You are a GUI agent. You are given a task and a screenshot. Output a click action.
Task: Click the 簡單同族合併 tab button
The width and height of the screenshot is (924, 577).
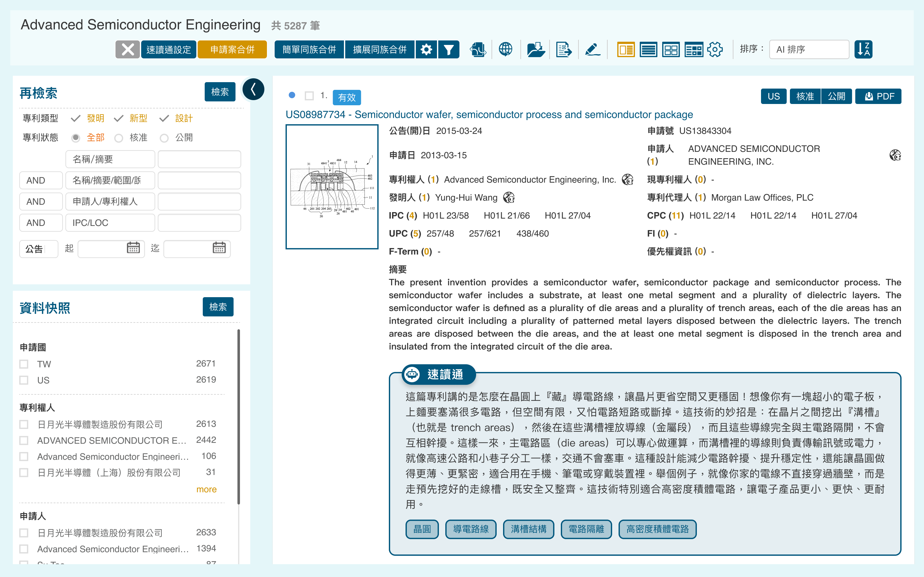309,50
